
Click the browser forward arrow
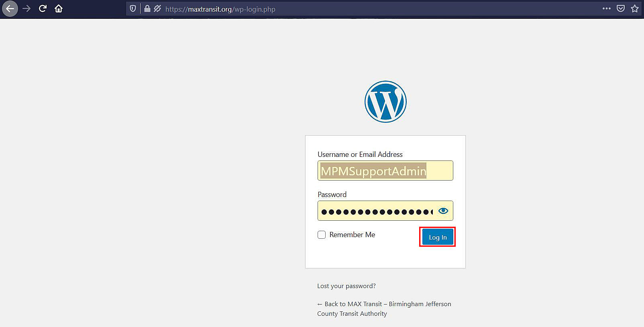(x=26, y=8)
